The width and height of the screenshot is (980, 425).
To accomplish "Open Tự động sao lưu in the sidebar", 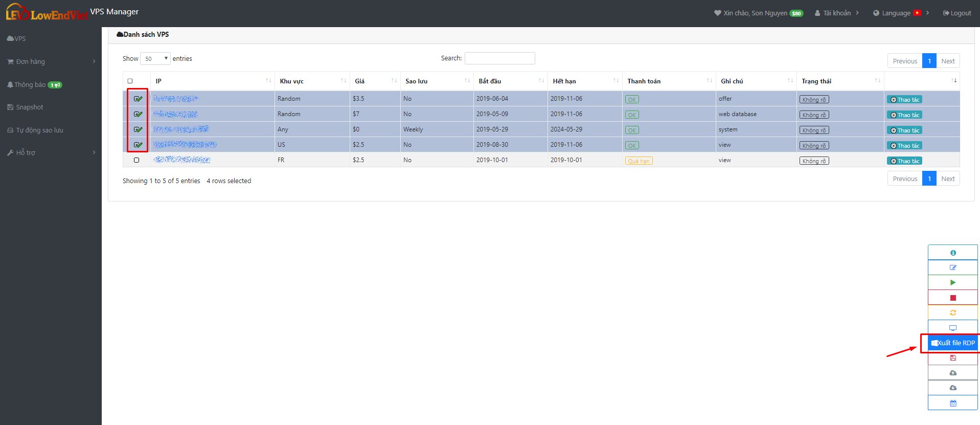I will (35, 130).
